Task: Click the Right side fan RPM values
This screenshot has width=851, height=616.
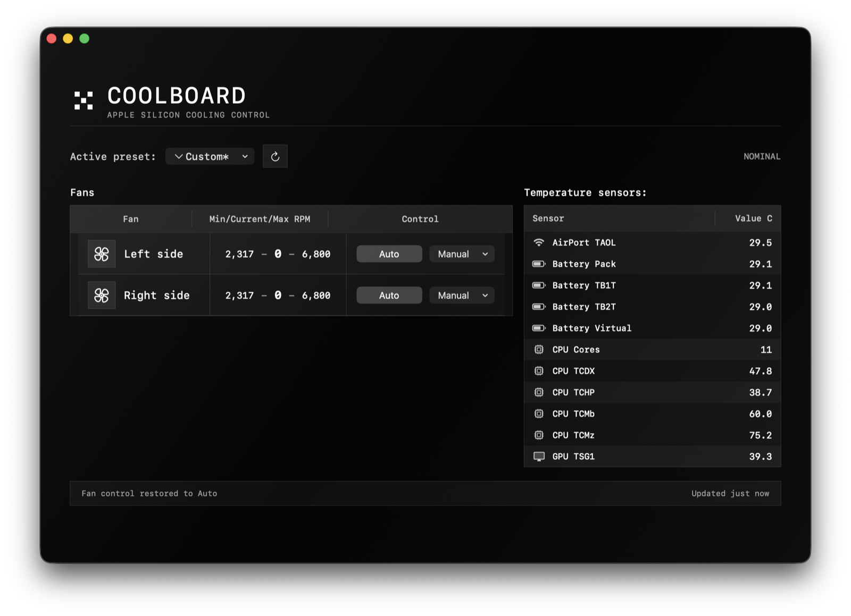Action: click(x=278, y=296)
